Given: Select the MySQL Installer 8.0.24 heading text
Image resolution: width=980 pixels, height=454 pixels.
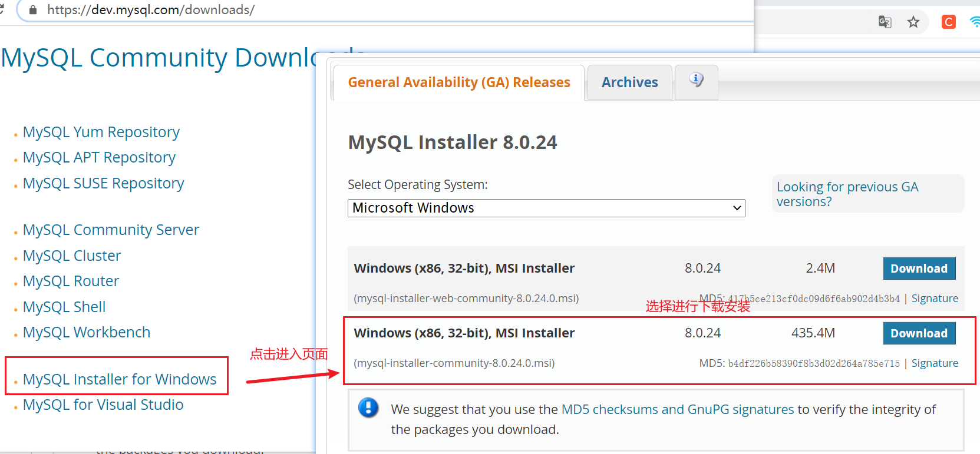Looking at the screenshot, I should pyautogui.click(x=453, y=143).
